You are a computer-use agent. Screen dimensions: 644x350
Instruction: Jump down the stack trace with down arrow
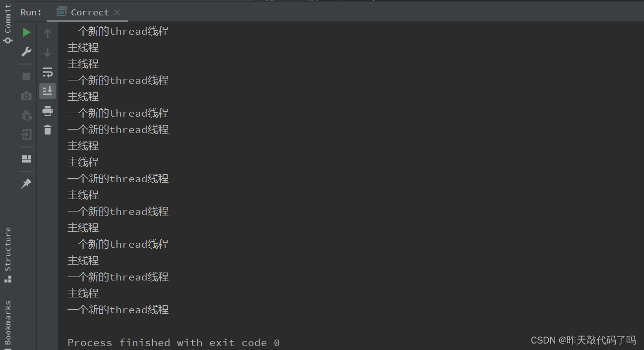[x=48, y=52]
